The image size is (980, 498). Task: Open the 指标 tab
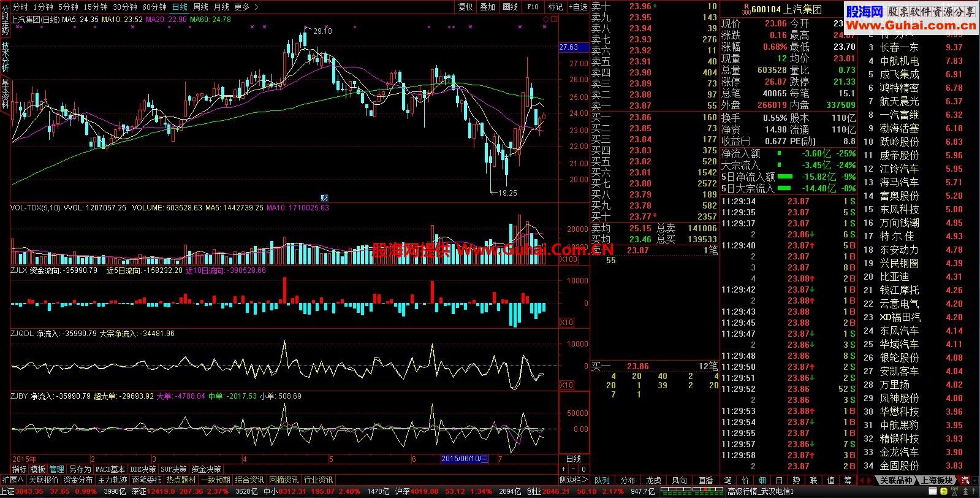[19, 469]
